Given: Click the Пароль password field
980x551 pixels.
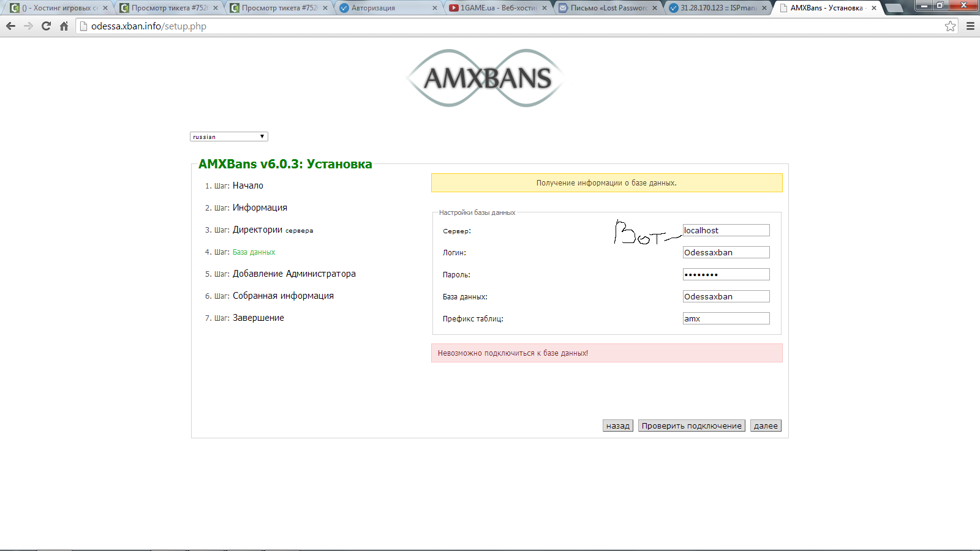Looking at the screenshot, I should tap(726, 274).
